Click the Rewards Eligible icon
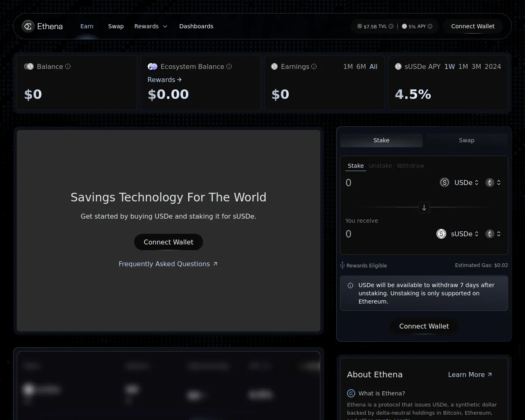 pos(342,265)
